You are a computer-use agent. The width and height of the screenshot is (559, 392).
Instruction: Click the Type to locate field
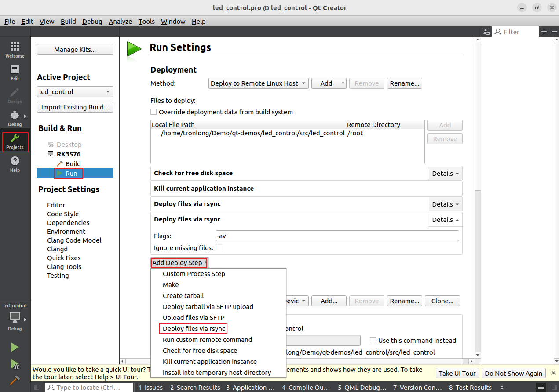pos(89,387)
